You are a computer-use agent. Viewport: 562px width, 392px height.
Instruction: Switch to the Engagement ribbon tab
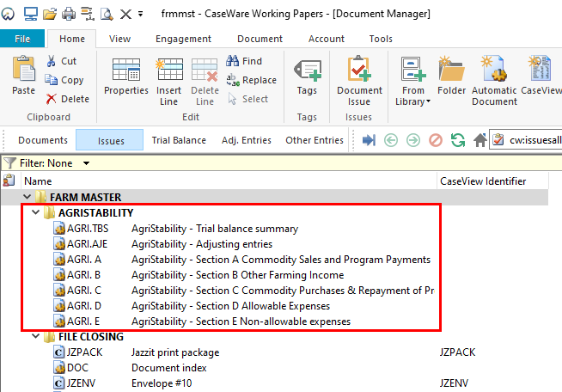(183, 39)
